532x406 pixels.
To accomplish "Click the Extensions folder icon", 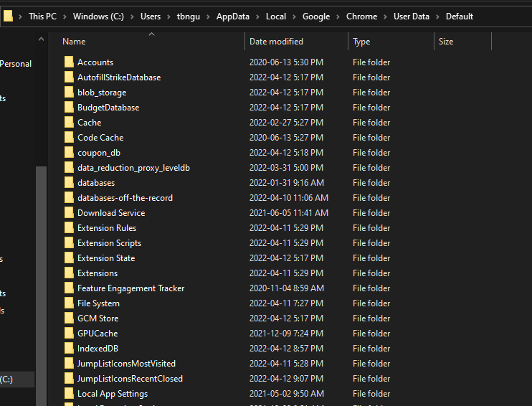I will coord(69,273).
